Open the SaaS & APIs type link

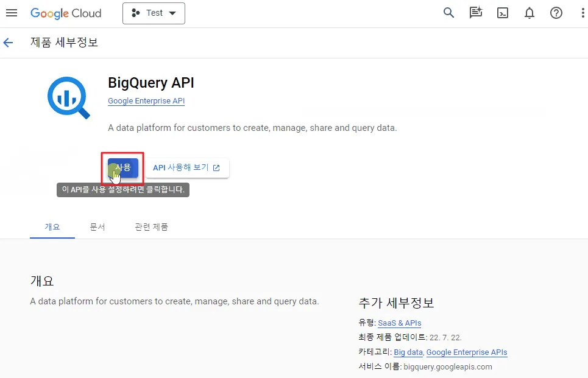(399, 323)
